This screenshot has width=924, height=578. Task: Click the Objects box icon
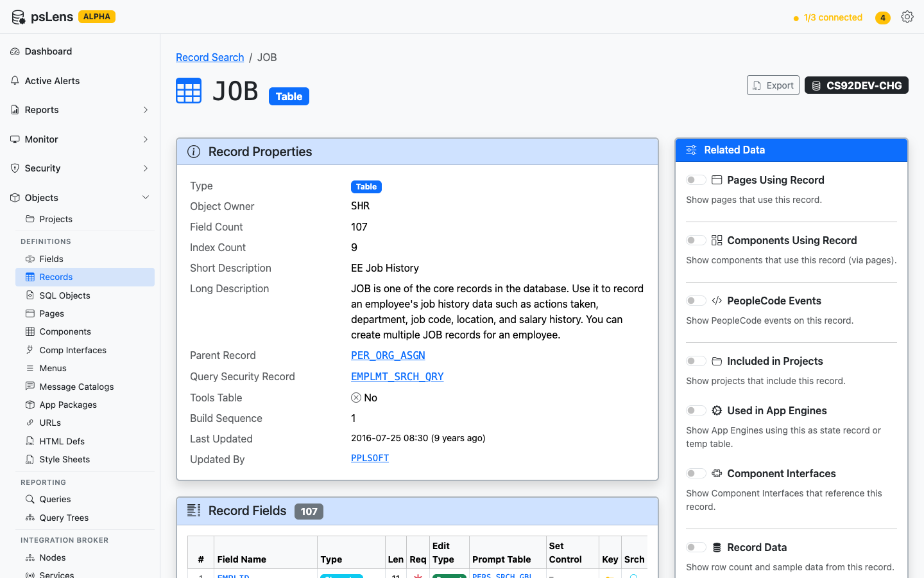click(15, 198)
